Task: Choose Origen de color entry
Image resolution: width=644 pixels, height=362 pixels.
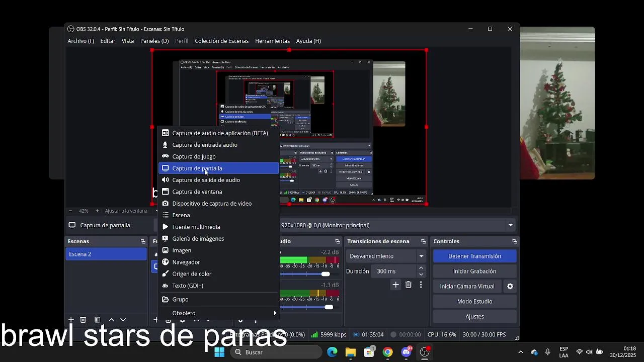Action: [x=218, y=274]
